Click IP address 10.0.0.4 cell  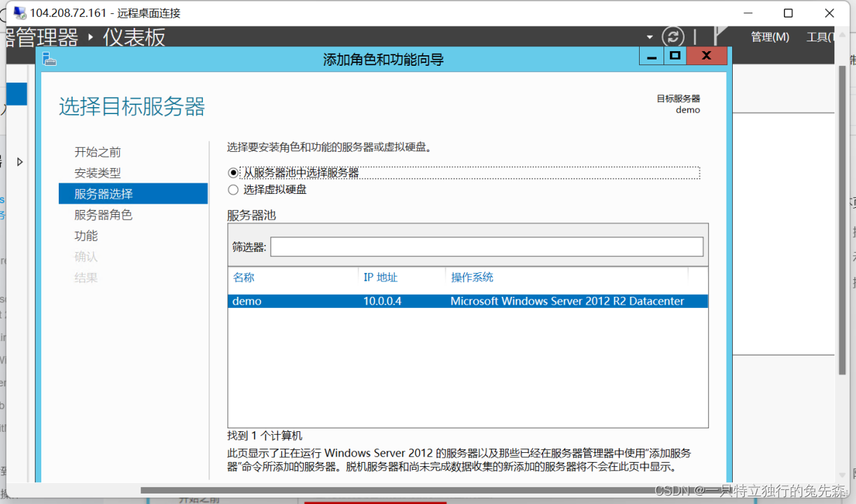(x=382, y=301)
